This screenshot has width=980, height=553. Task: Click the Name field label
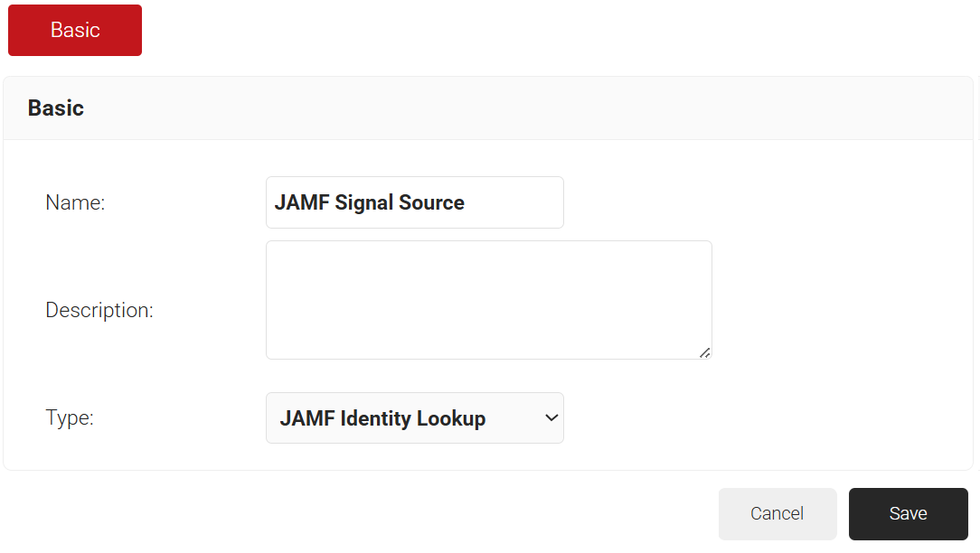click(75, 202)
